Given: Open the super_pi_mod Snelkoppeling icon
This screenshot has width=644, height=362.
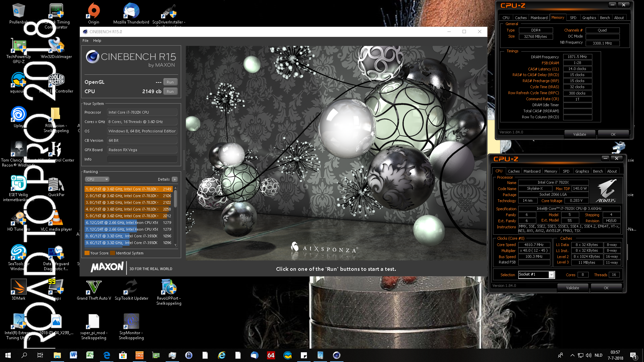Looking at the screenshot, I should [94, 327].
